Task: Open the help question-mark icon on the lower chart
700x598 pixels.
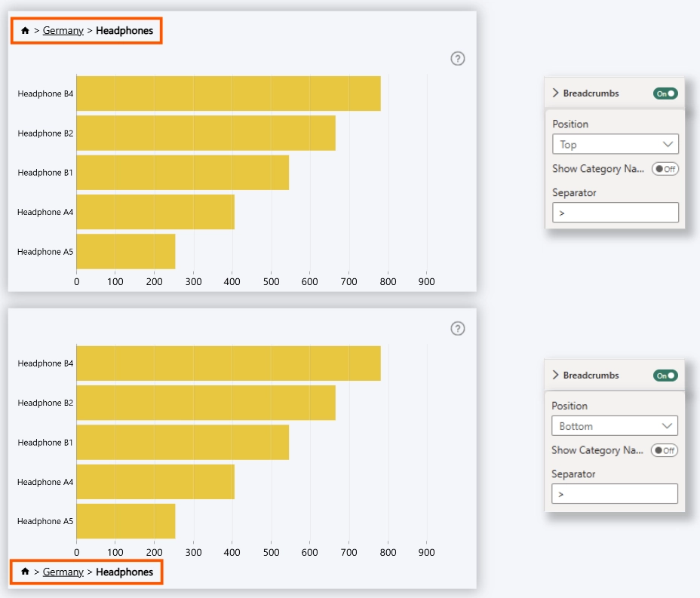Action: point(457,328)
